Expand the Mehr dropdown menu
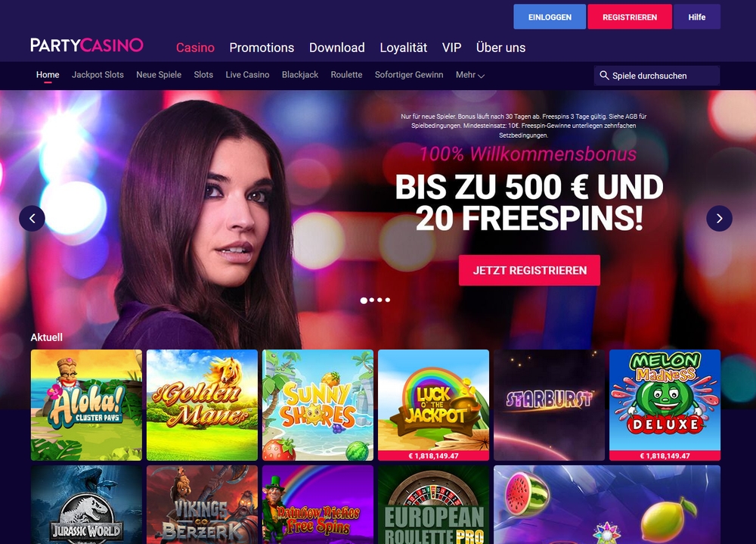 point(470,75)
